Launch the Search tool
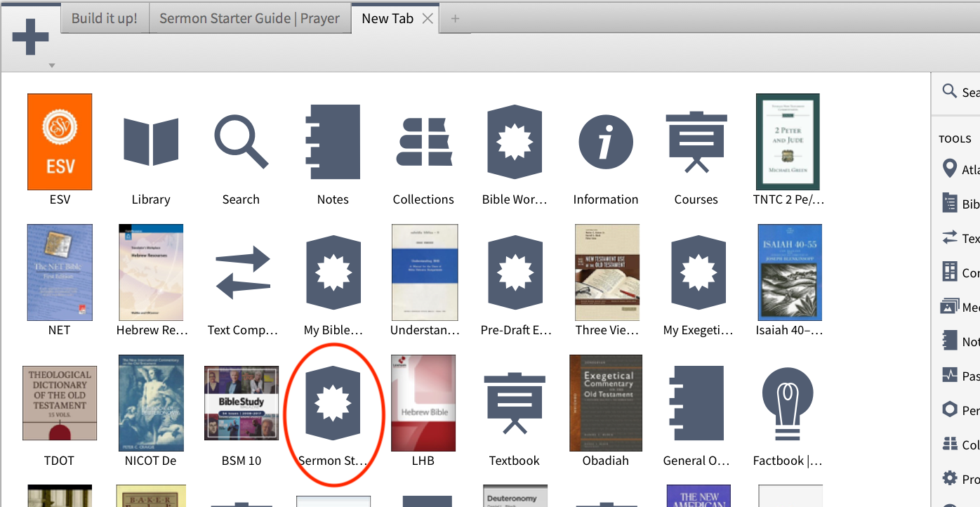980x507 pixels. (241, 142)
